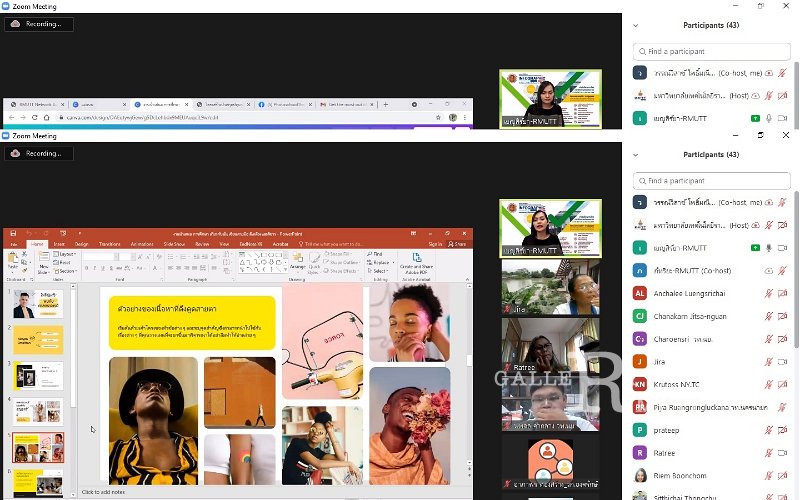Toggle Jira's muted microphone in participants list
The height and width of the screenshot is (500, 800).
pos(769,362)
